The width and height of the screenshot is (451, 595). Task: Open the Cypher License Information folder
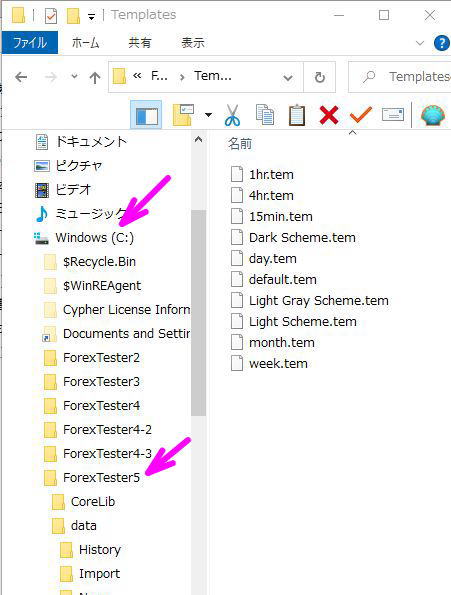pyautogui.click(x=126, y=310)
